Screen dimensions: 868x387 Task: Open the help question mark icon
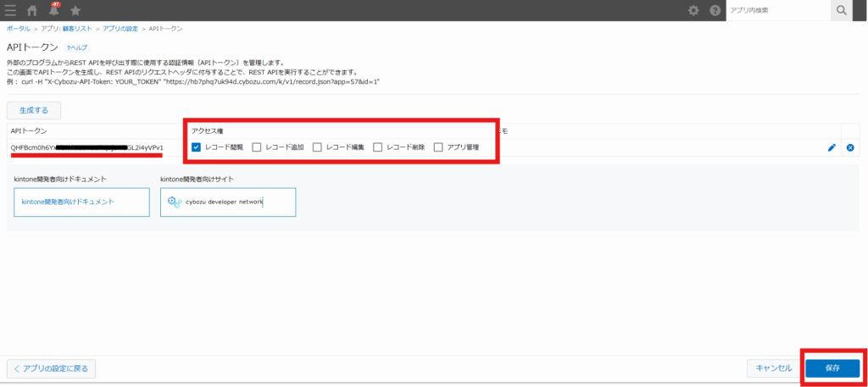[715, 10]
